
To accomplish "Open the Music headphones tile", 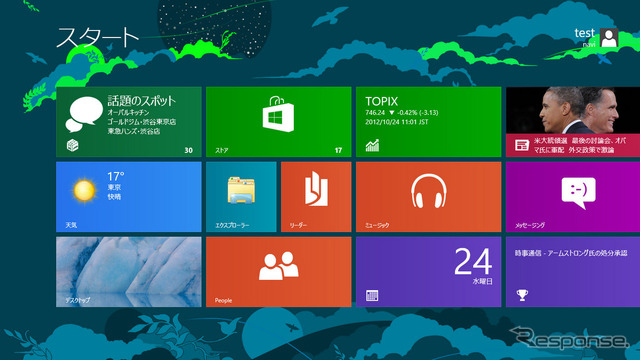I will [x=429, y=197].
